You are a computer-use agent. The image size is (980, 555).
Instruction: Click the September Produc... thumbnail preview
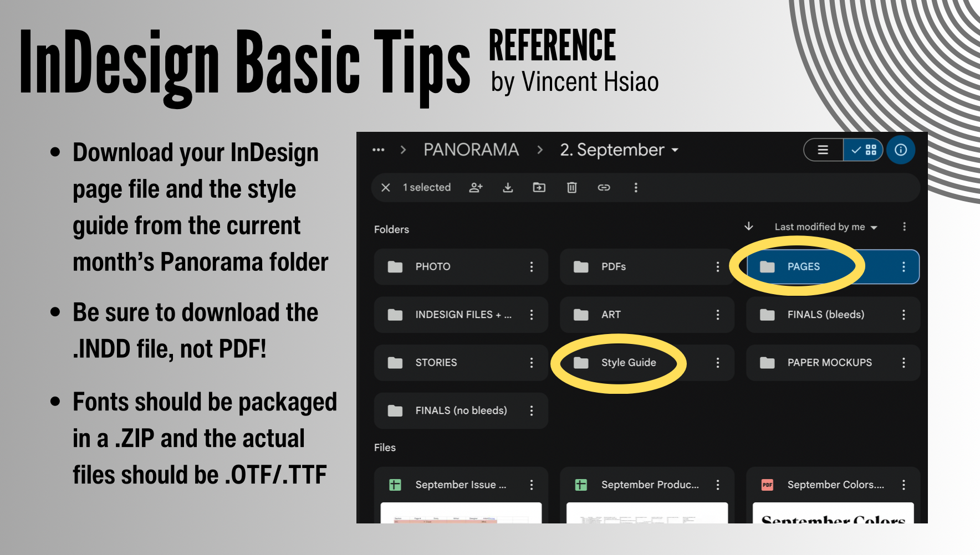647,513
